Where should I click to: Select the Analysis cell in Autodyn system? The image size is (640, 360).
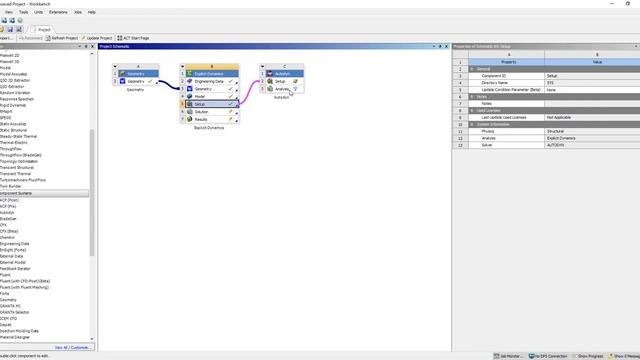pyautogui.click(x=284, y=89)
